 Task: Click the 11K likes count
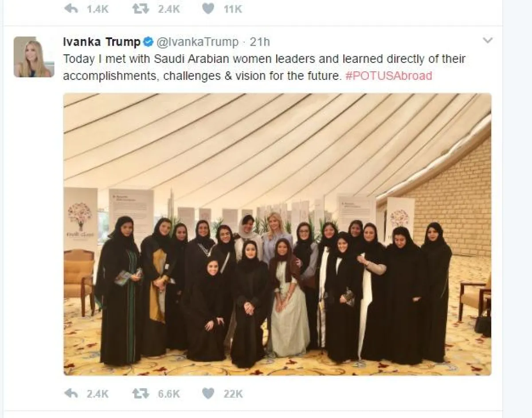click(x=233, y=9)
